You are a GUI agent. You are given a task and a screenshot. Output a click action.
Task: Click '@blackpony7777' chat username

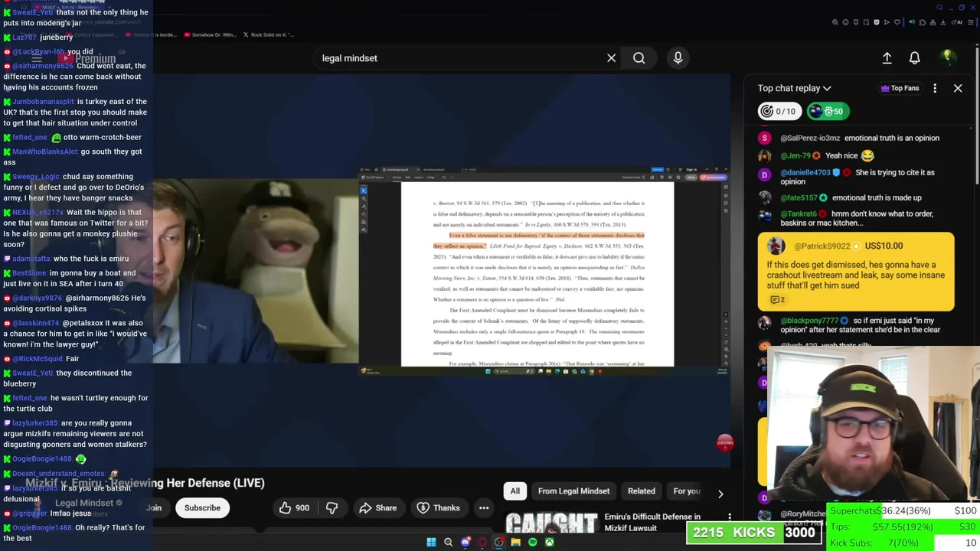pos(809,321)
